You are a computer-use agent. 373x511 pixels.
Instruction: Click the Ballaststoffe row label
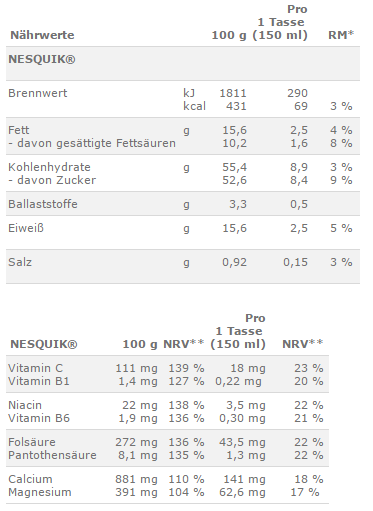point(43,204)
